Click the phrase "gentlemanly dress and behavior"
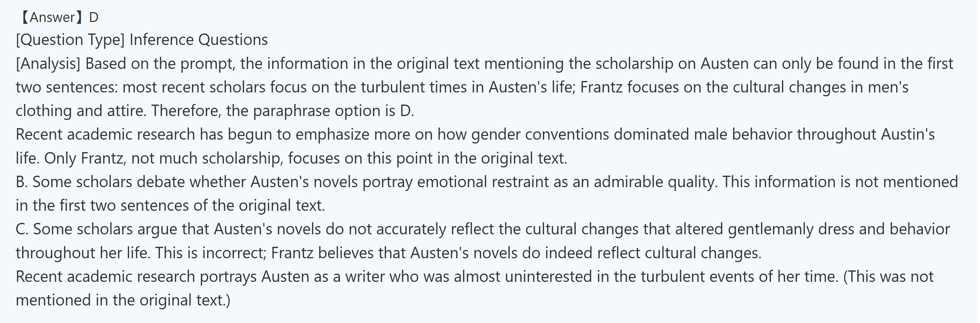 [x=839, y=229]
